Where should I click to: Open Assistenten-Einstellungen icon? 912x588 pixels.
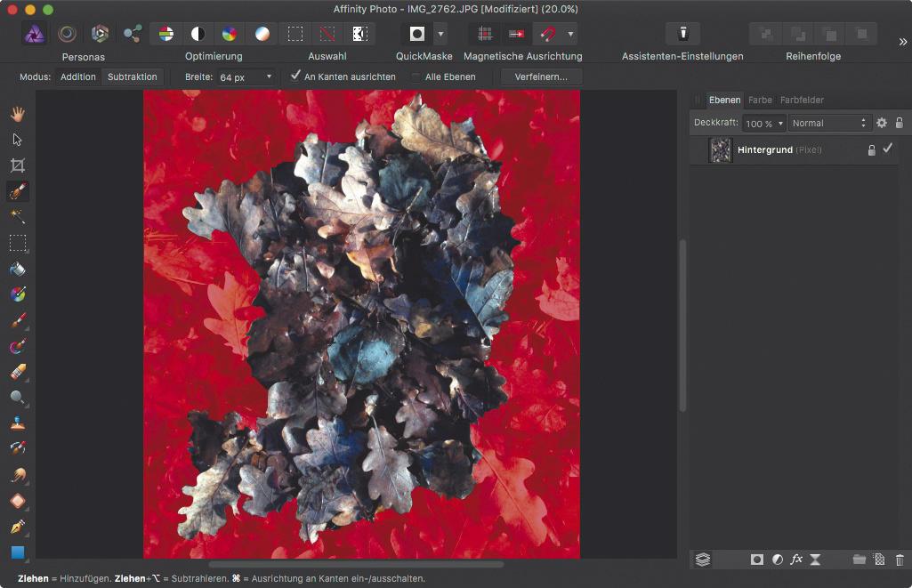pos(682,34)
